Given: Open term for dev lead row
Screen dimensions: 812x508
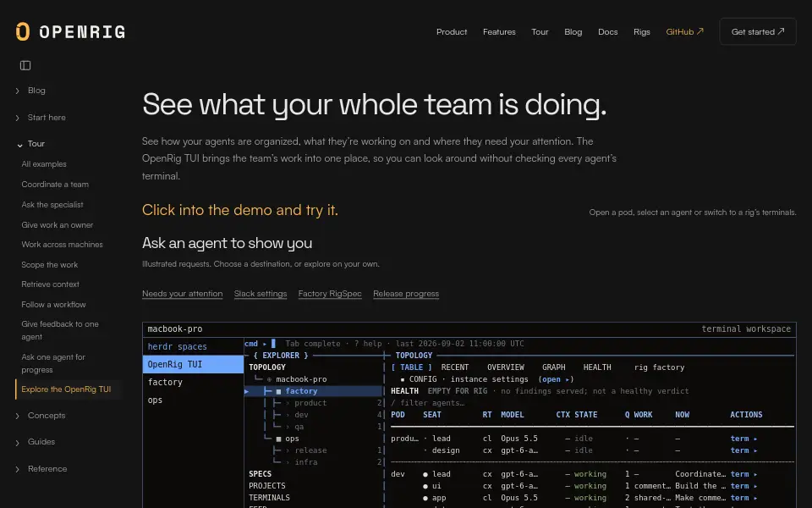Looking at the screenshot, I should (x=743, y=474).
